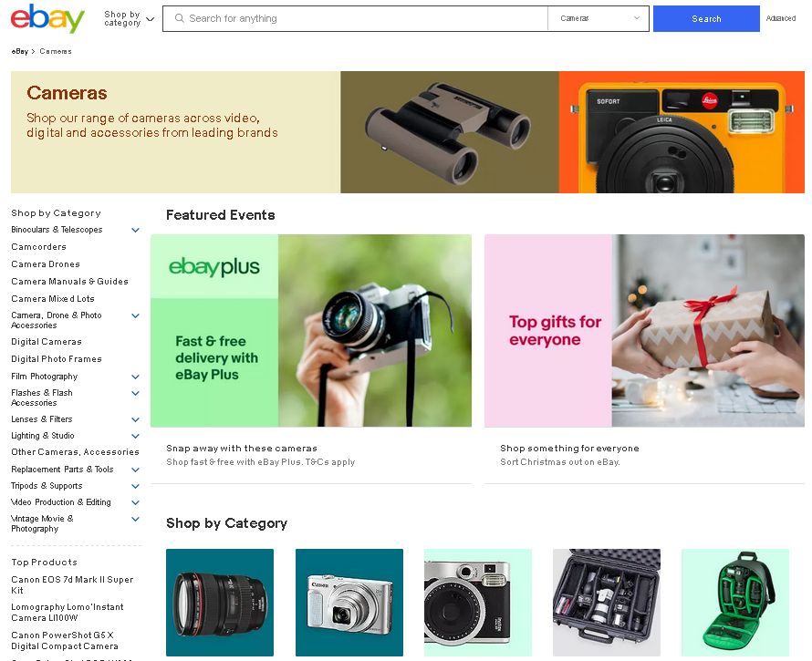Click the binoculars banner image

(x=450, y=132)
